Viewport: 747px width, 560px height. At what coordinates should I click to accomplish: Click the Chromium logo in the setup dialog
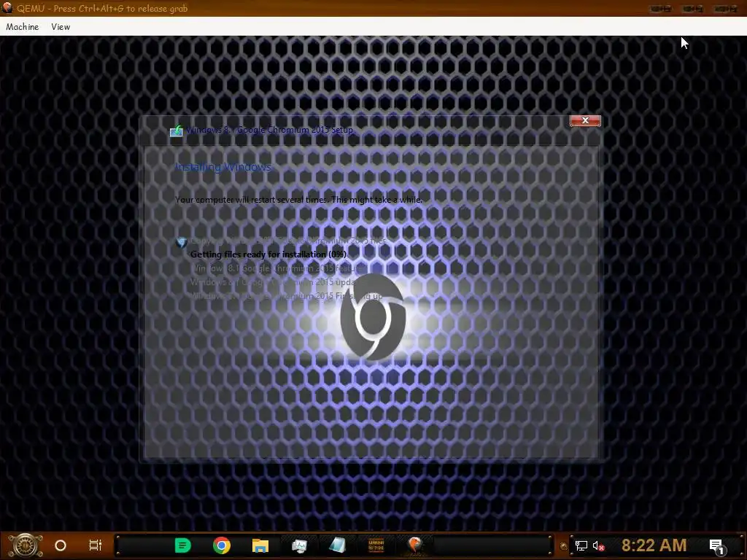[x=373, y=318]
